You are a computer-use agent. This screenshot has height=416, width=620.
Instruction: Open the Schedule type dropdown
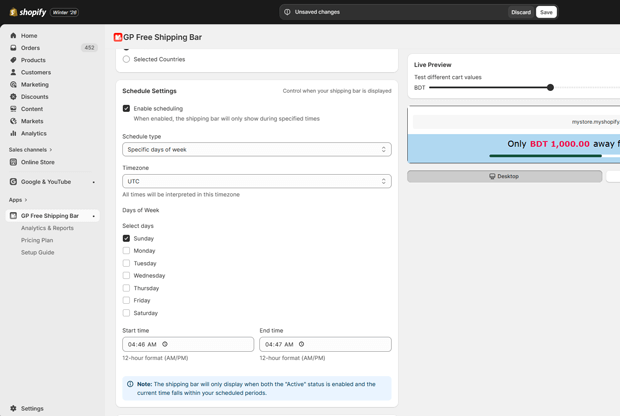point(257,149)
